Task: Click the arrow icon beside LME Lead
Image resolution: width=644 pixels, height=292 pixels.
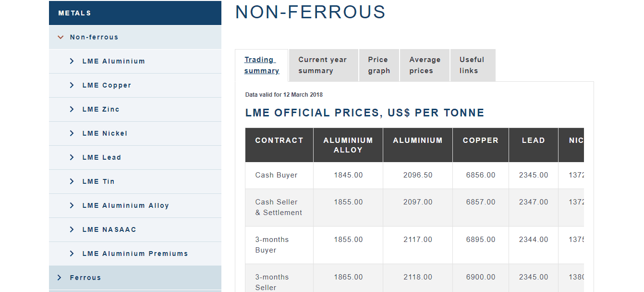Action: [x=72, y=157]
